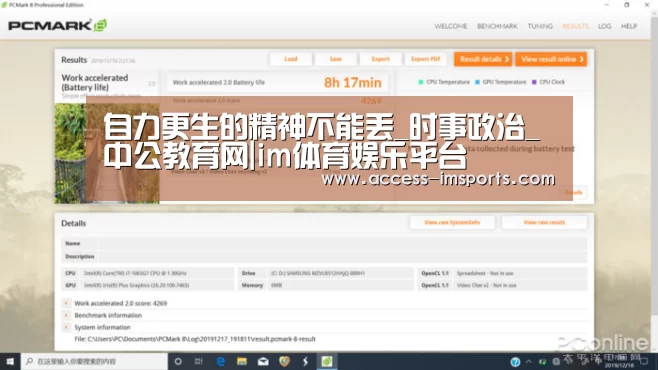Open the LOG tab

[x=604, y=26]
